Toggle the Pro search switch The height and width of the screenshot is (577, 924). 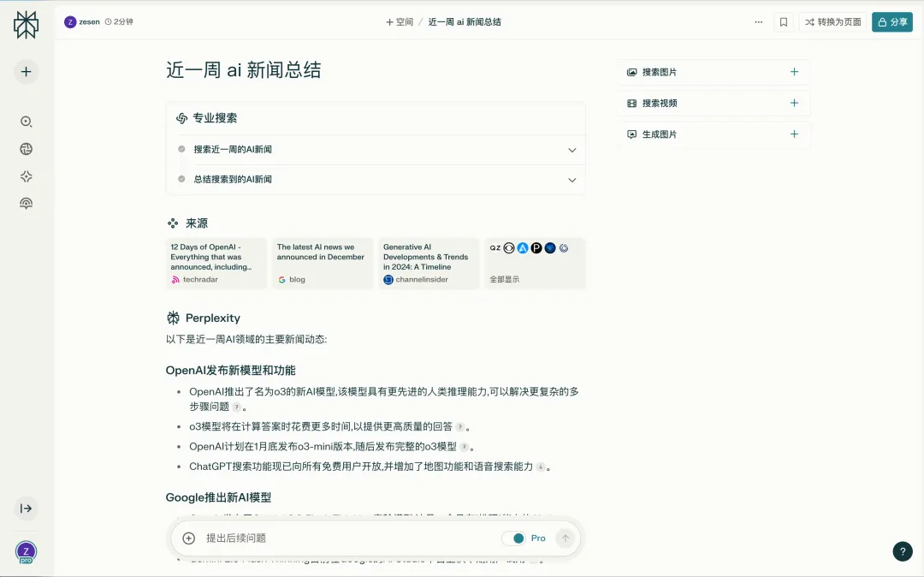[x=513, y=538]
